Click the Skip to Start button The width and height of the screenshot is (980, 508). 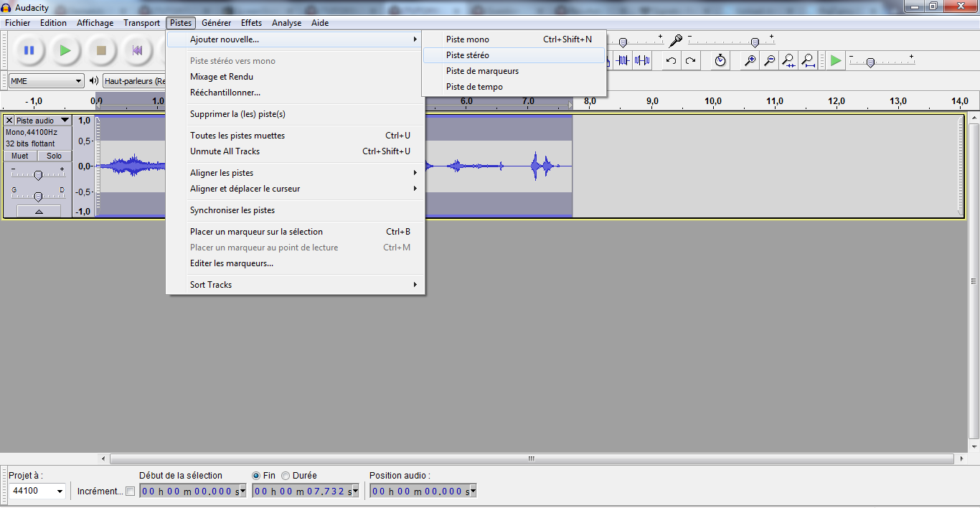137,50
